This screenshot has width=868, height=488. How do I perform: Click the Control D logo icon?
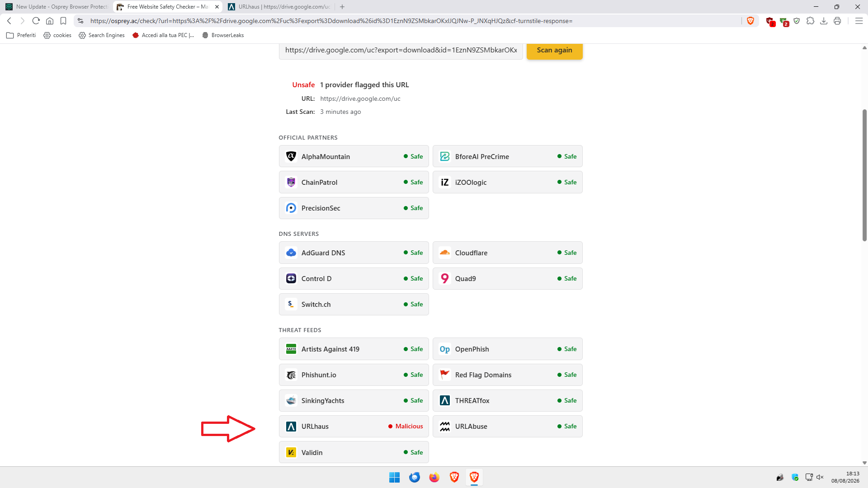coord(291,278)
